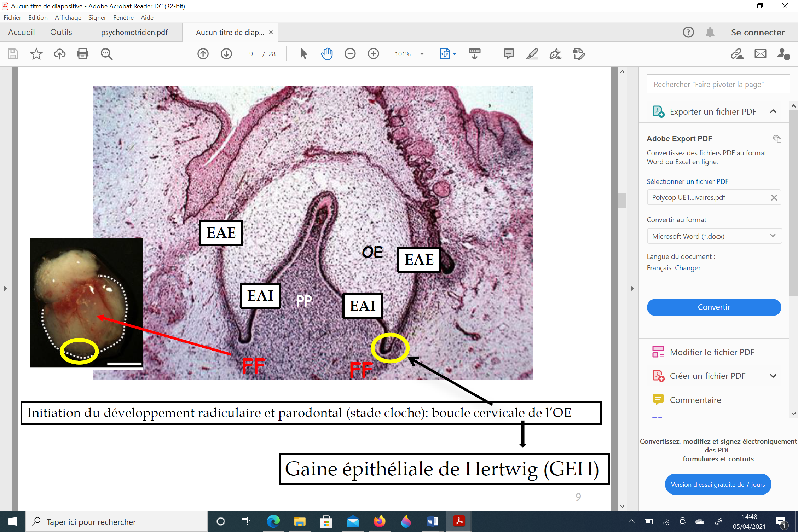The image size is (798, 532).
Task: Add bookmark with star icon
Action: pyautogui.click(x=36, y=54)
